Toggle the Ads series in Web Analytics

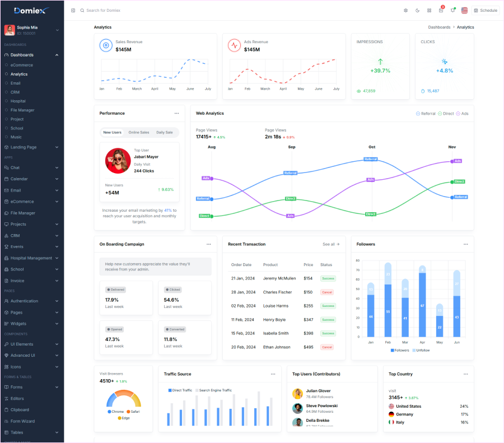tap(464, 113)
